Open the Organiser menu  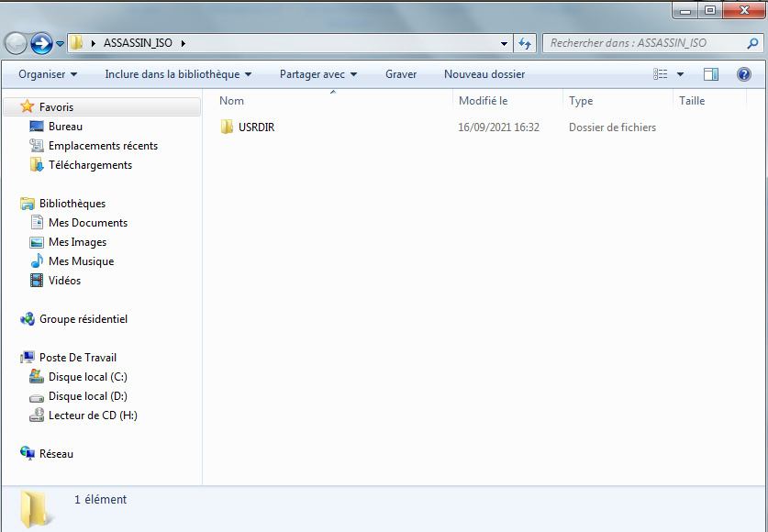click(48, 74)
